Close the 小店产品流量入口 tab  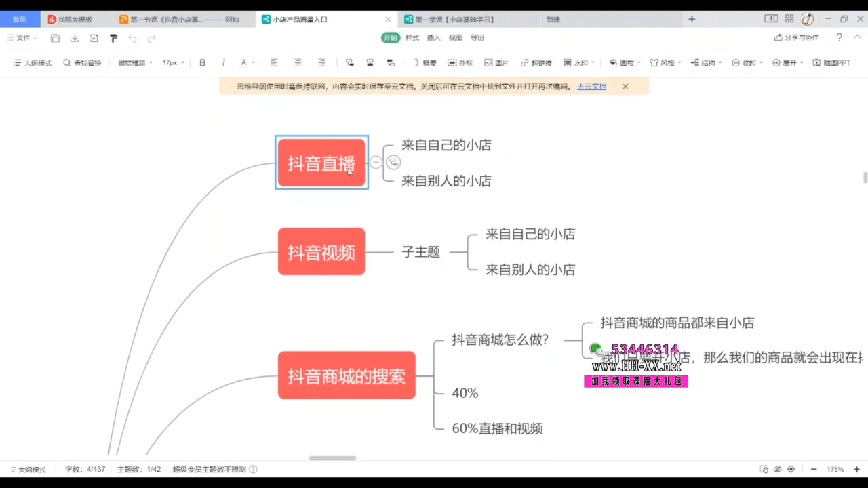(x=388, y=20)
